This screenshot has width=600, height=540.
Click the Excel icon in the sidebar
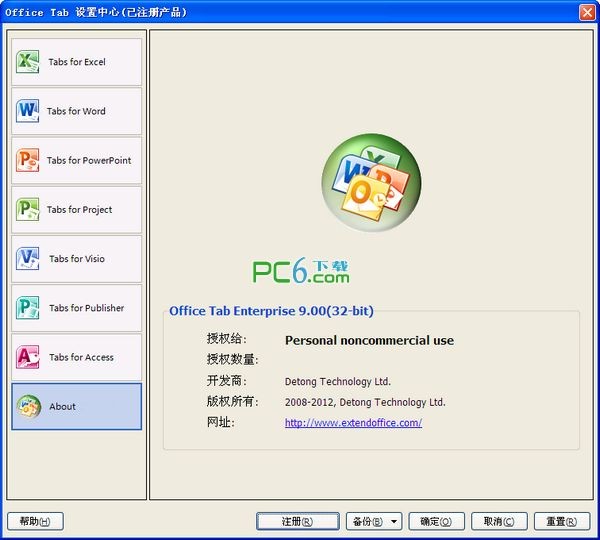(28, 61)
